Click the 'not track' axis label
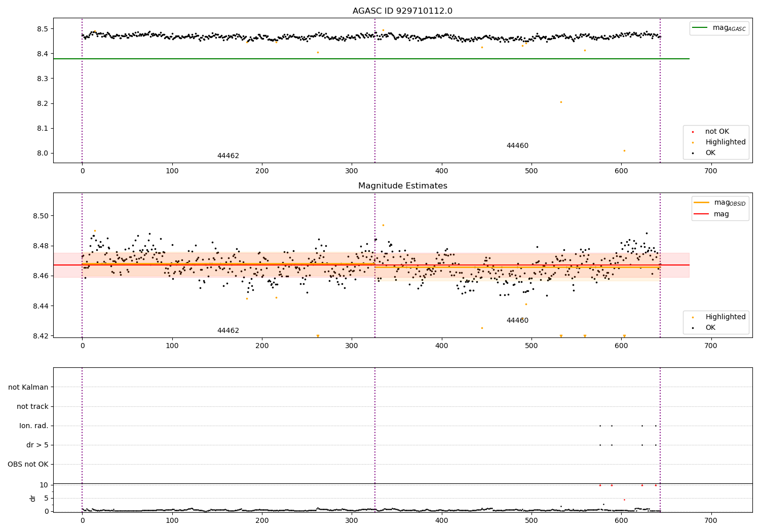 pyautogui.click(x=32, y=407)
